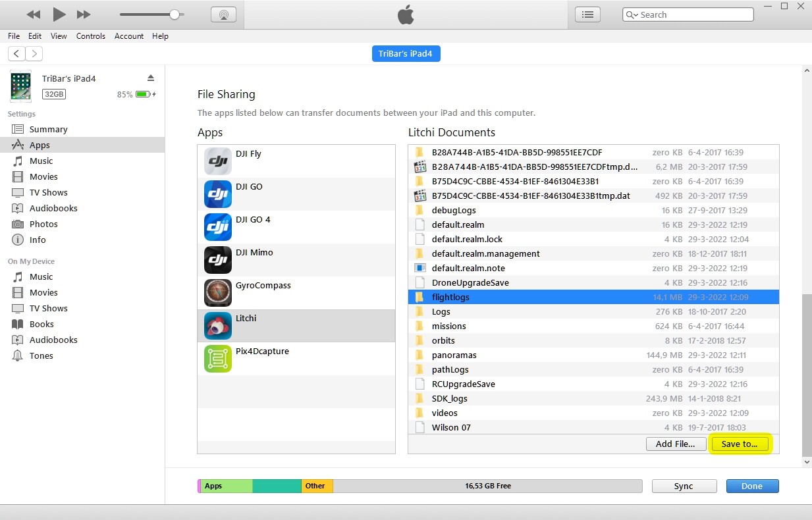Click the TriBar's iPad4 device button
812x520 pixels.
pos(406,54)
